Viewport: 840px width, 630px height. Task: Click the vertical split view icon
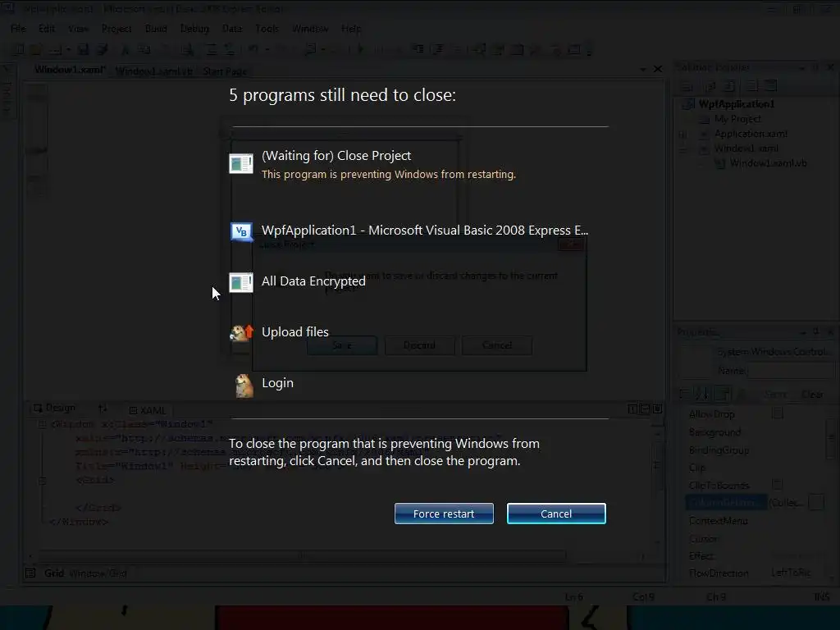point(632,409)
